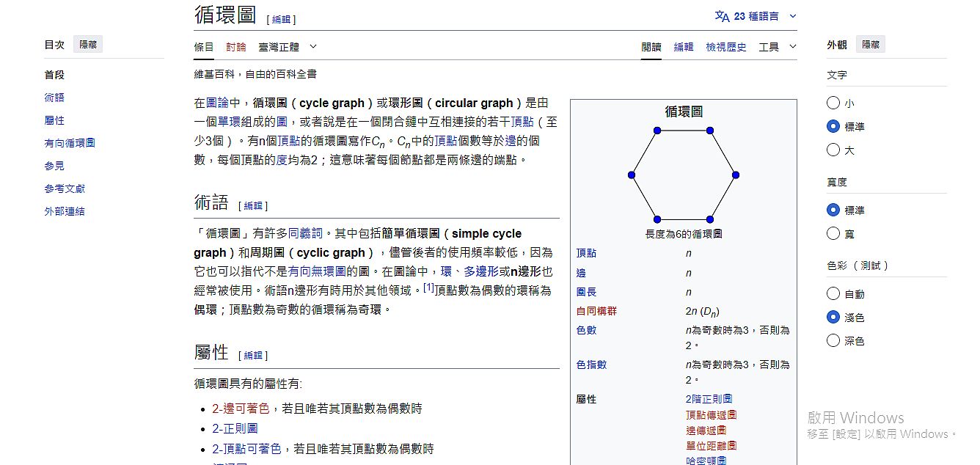The height and width of the screenshot is (465, 980).
Task: Click the footnote reference [1]
Action: point(429,288)
